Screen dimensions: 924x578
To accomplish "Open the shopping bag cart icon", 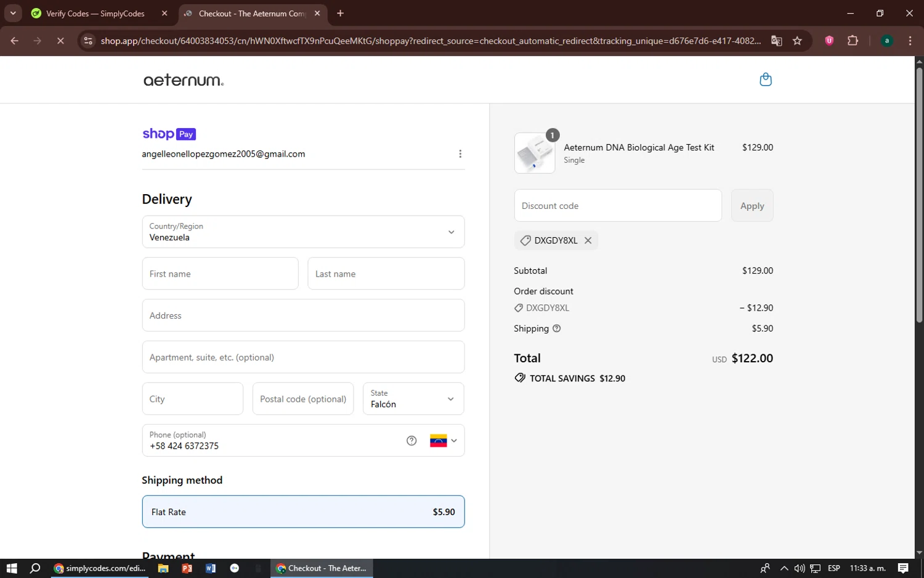I will 766,79.
